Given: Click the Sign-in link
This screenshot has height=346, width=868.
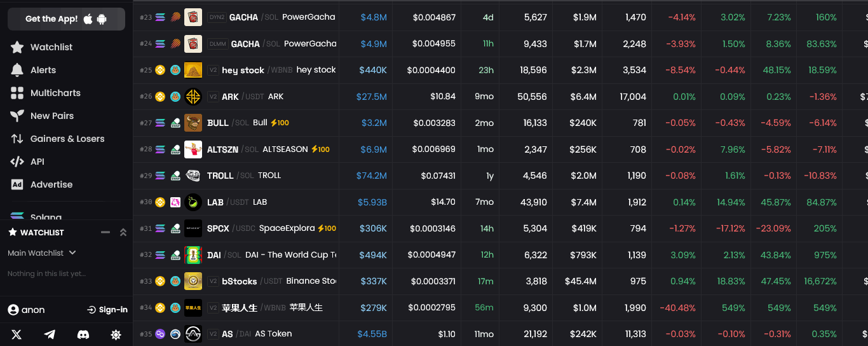Looking at the screenshot, I should tap(107, 310).
